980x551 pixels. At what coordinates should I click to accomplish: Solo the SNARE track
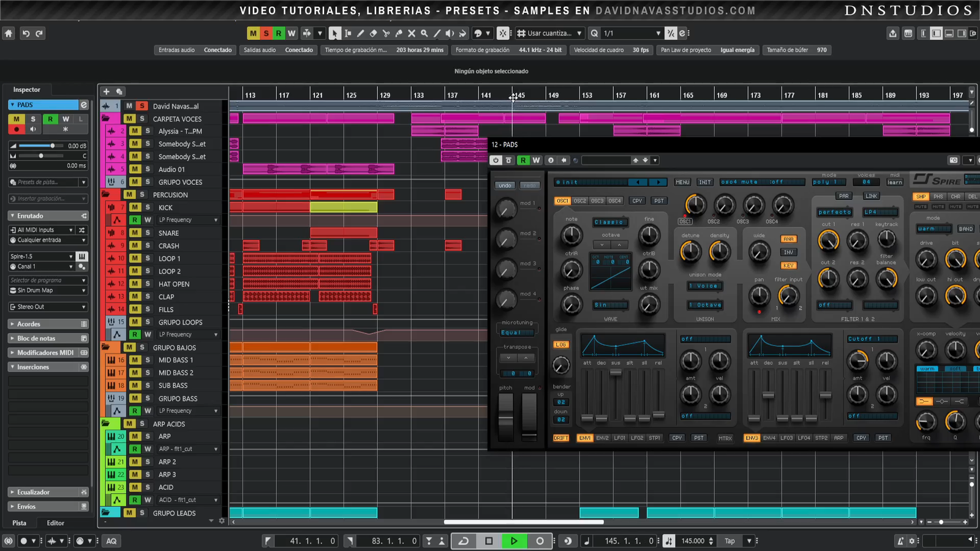point(148,233)
